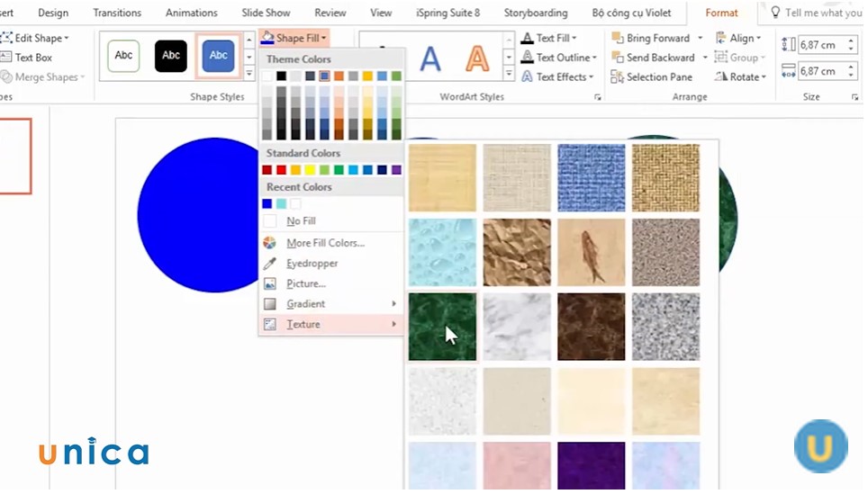Select the fish fossil texture
Image resolution: width=868 pixels, height=494 pixels.
click(592, 252)
